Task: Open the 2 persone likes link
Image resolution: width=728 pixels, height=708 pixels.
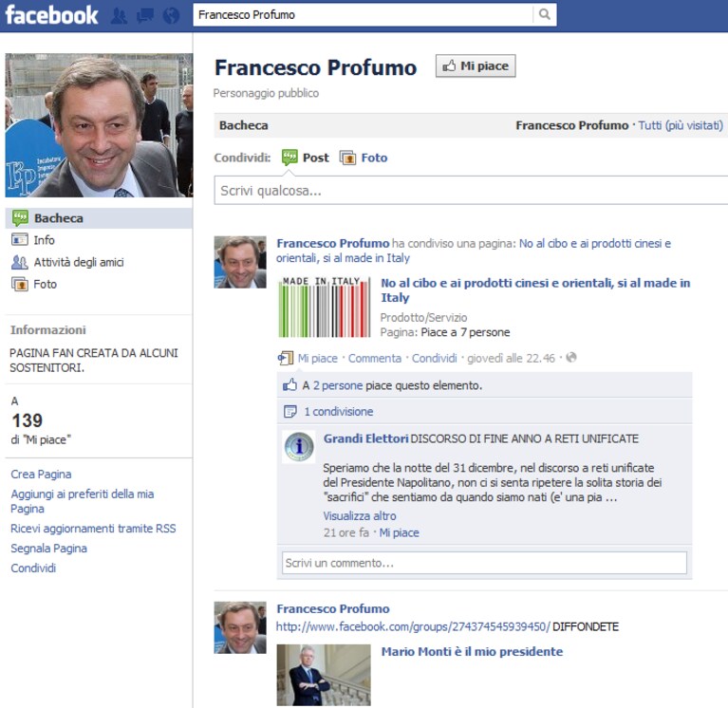Action: click(338, 385)
